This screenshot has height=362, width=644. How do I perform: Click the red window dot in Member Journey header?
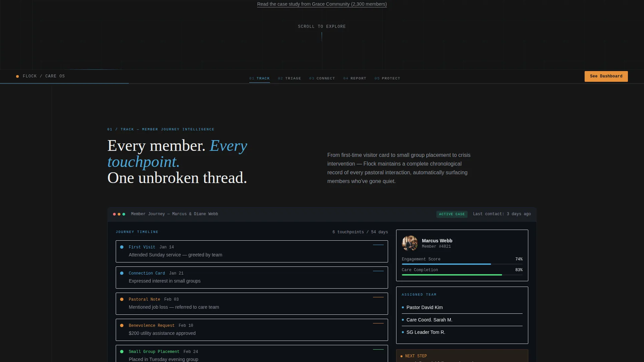(x=114, y=214)
